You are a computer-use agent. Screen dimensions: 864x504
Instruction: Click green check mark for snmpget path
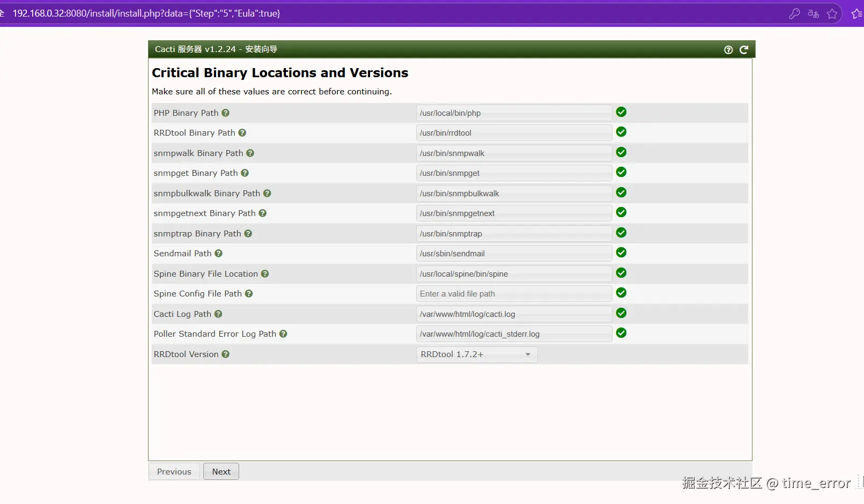point(621,172)
